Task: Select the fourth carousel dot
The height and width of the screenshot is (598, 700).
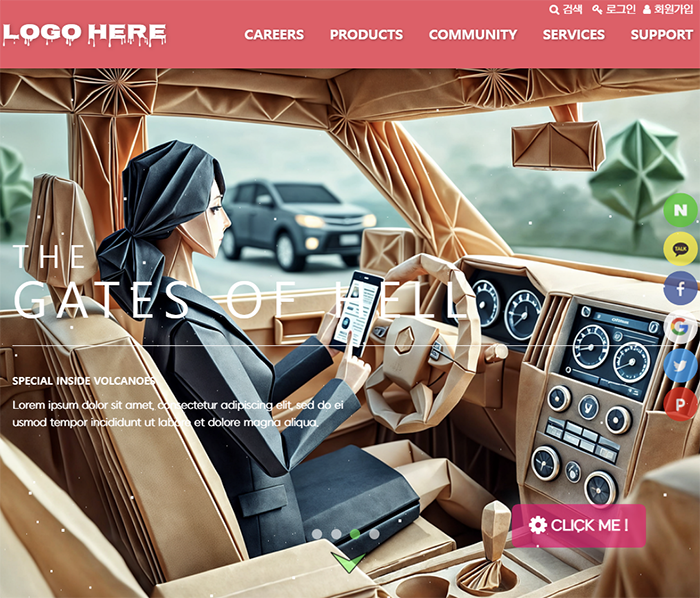Action: [x=375, y=534]
